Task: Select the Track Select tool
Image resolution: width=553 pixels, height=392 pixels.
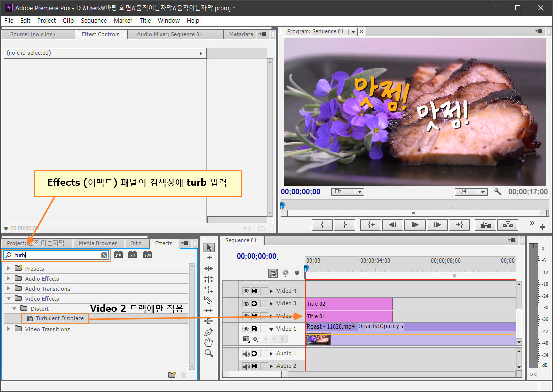Action: (209, 258)
